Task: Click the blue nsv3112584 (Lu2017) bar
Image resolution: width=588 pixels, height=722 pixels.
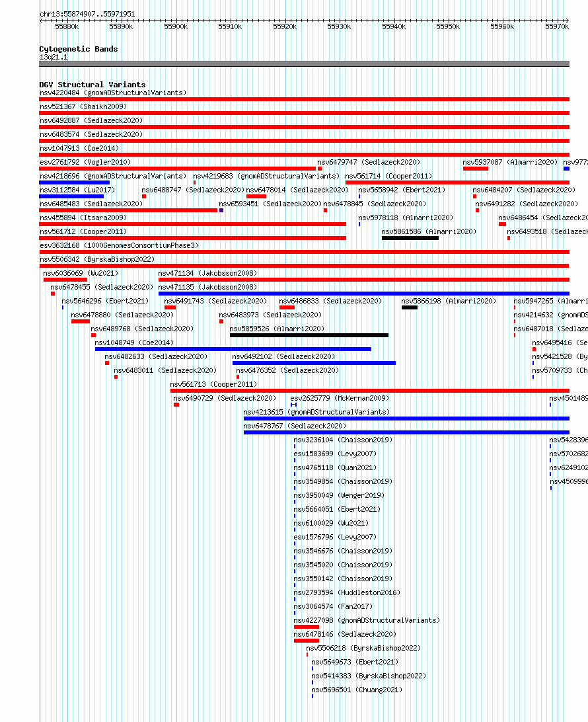Action: point(71,196)
